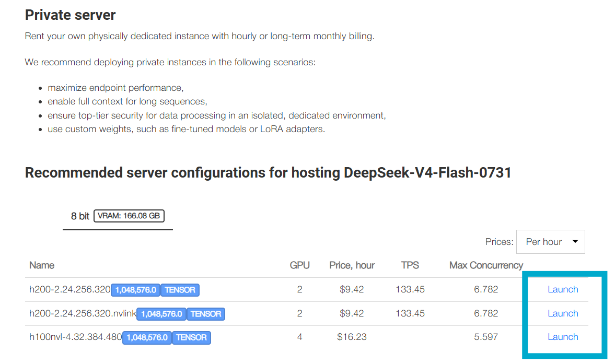Click the Price, hour column header
The height and width of the screenshot is (364, 615).
click(352, 265)
